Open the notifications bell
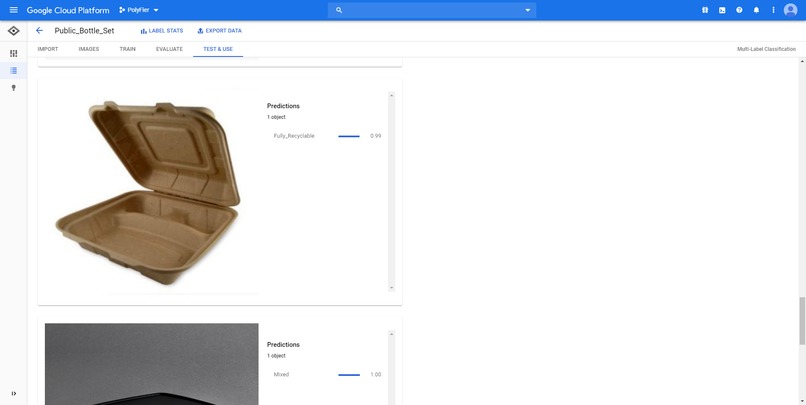Viewport: 806px width, 405px height. point(756,10)
